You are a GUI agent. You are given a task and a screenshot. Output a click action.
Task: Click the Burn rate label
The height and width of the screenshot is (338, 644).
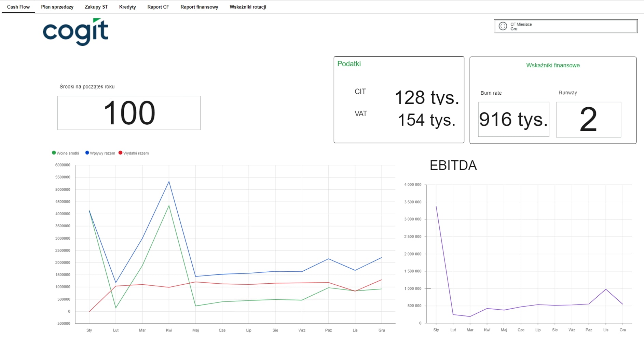[491, 93]
